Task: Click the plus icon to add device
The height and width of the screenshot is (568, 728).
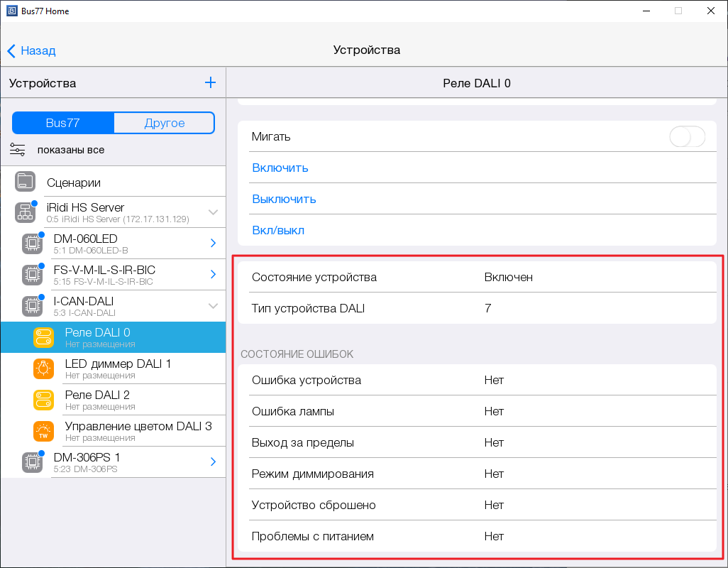Action: pyautogui.click(x=210, y=83)
